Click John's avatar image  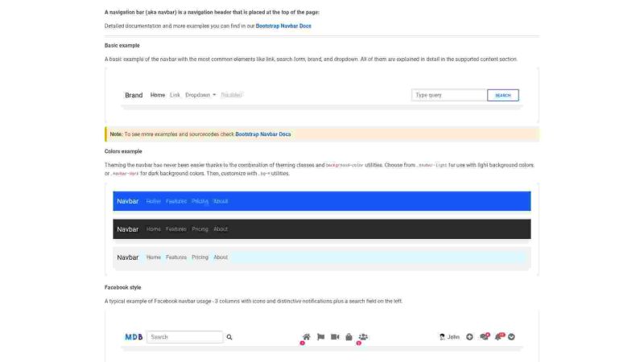click(x=442, y=337)
